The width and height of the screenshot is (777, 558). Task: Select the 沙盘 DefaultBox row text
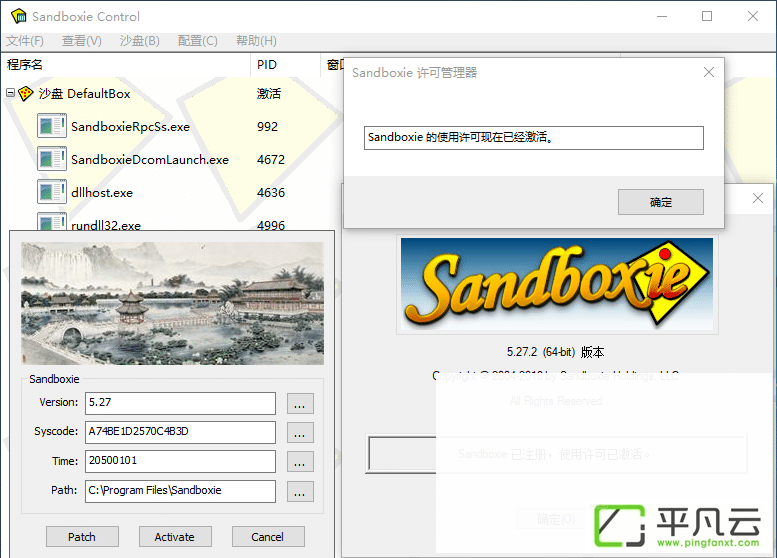point(84,94)
